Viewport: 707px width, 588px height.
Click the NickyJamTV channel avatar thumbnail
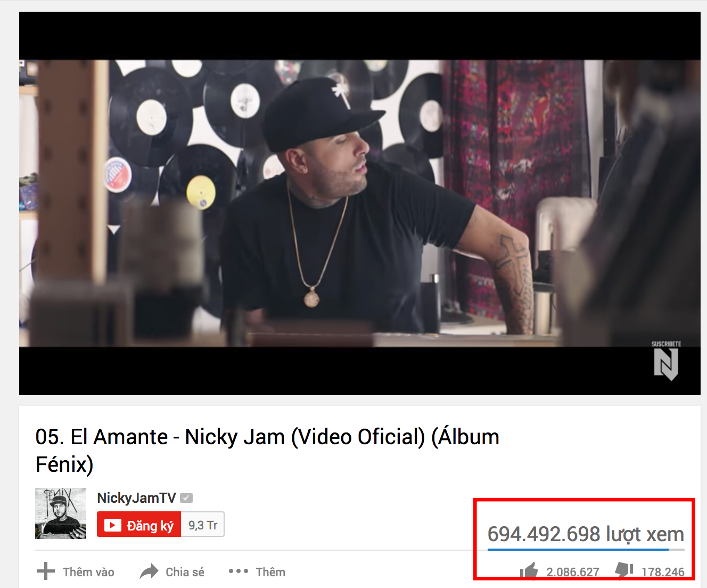tap(61, 513)
